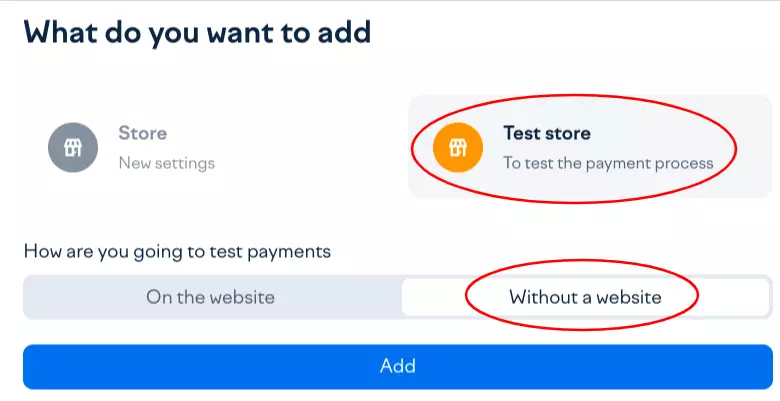Click the "What do you want to add" heading
The height and width of the screenshot is (401, 780).
[x=197, y=31]
